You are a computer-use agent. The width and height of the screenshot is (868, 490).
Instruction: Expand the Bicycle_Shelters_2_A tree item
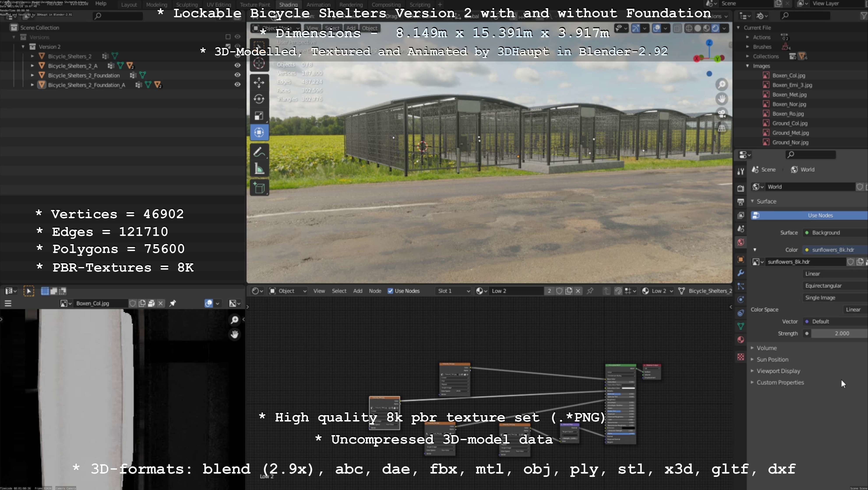(32, 66)
